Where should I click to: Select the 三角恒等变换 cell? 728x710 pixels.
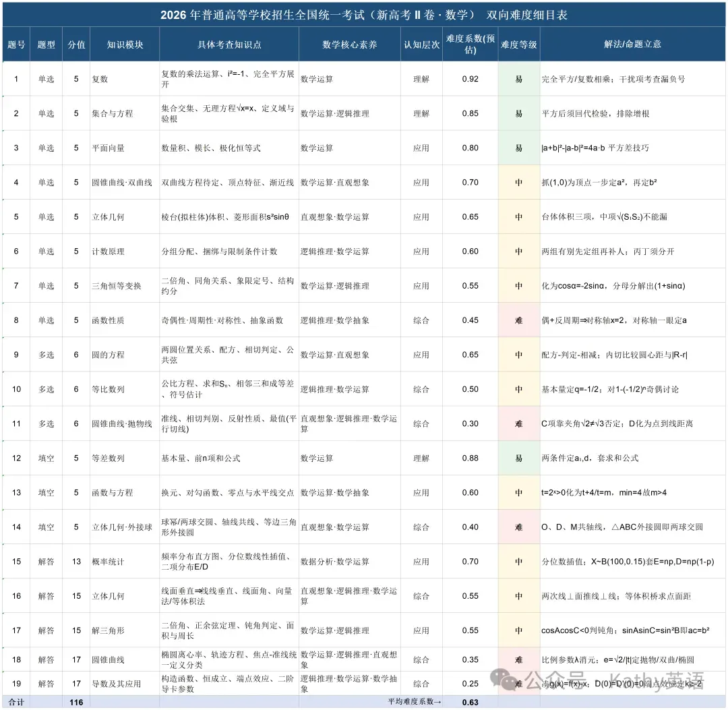[125, 286]
